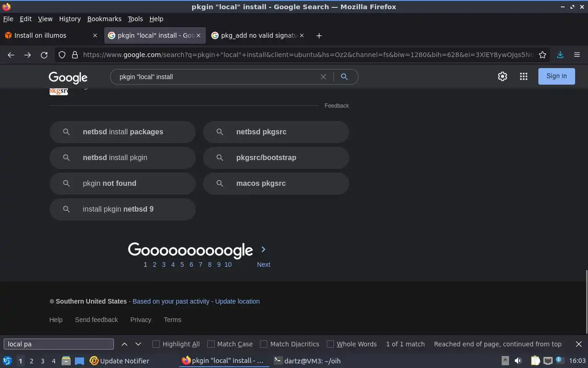Screen dimensions: 588x368
Task: Show site security padlock information
Action: (x=75, y=55)
